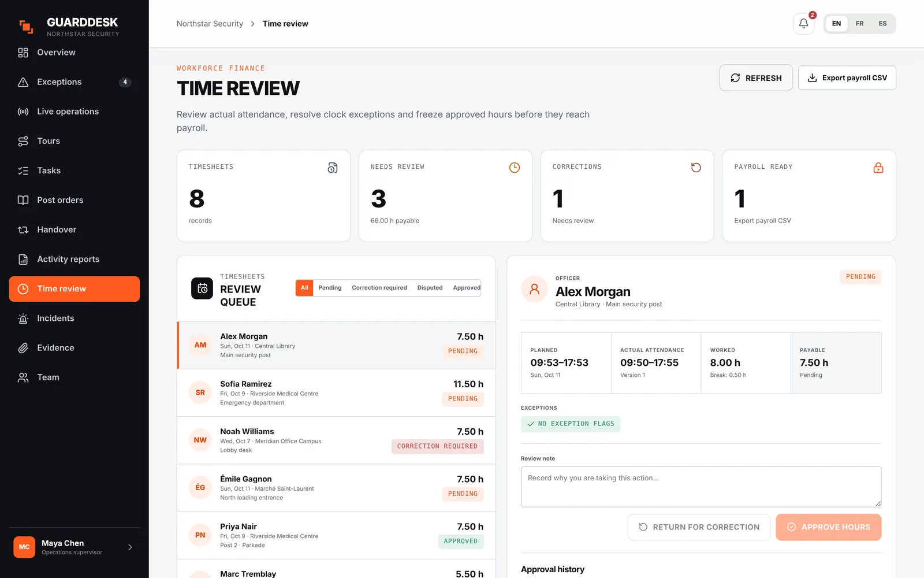The height and width of the screenshot is (578, 924).
Task: Click the Payroll Ready lock icon
Action: (878, 168)
